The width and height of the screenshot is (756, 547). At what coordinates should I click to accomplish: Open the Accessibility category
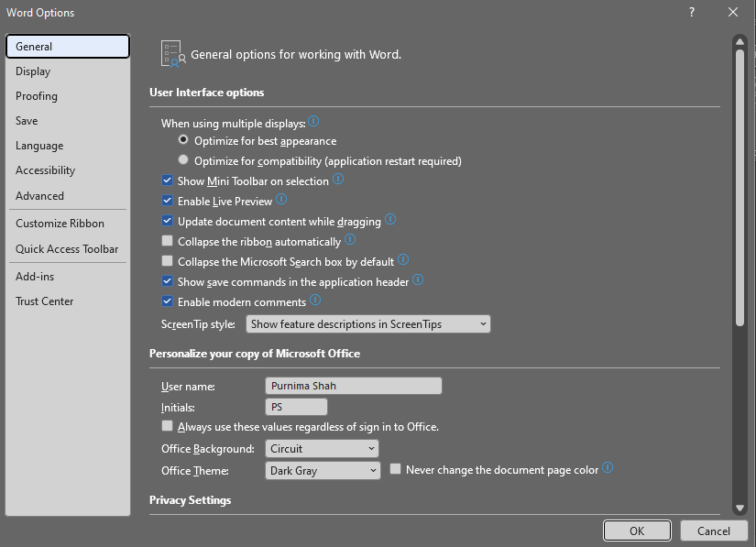click(x=68, y=170)
